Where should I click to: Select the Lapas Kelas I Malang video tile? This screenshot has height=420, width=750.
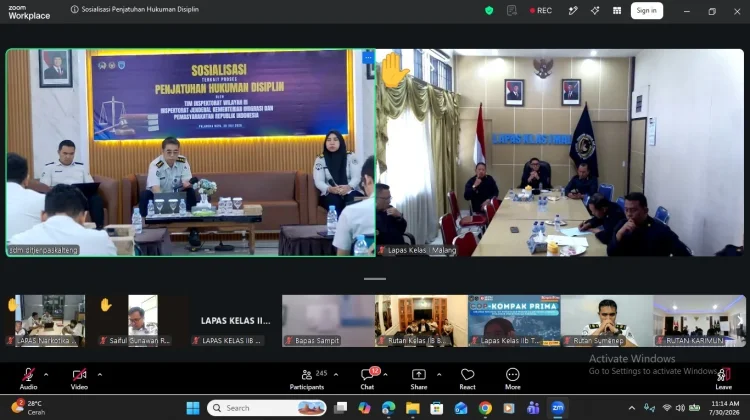pyautogui.click(x=560, y=153)
